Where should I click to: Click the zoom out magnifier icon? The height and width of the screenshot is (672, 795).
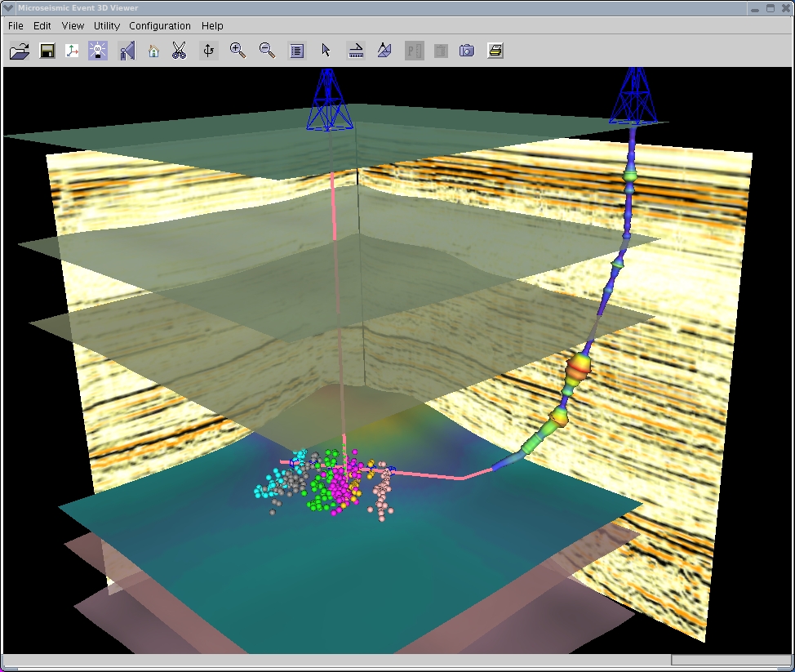pos(267,51)
